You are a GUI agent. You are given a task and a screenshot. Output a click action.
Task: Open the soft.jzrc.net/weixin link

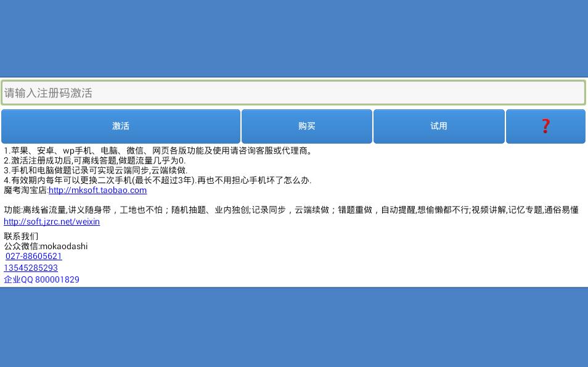[52, 222]
